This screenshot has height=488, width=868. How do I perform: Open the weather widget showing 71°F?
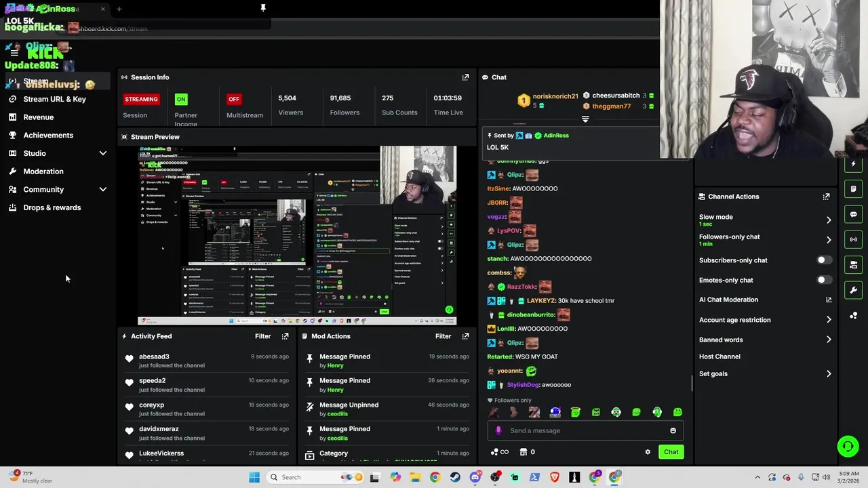click(29, 477)
